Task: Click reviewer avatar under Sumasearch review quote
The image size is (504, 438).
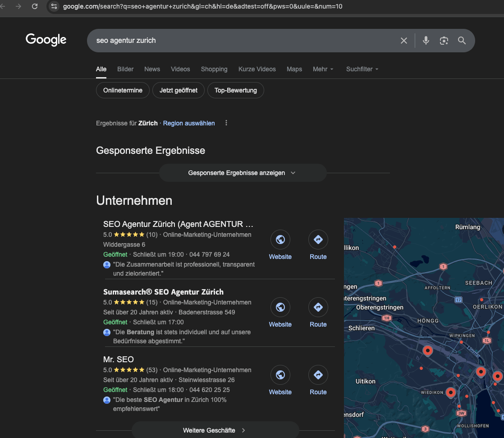Action: click(x=107, y=332)
